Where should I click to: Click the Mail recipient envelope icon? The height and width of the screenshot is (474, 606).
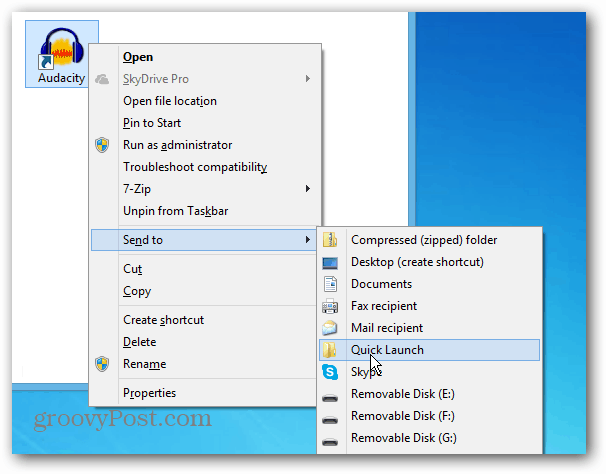(x=330, y=328)
